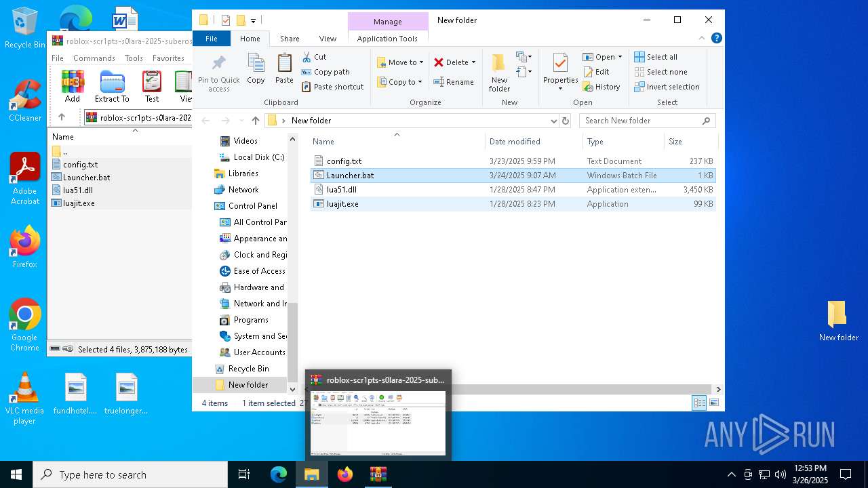Click Invert selection in ribbon

point(667,87)
